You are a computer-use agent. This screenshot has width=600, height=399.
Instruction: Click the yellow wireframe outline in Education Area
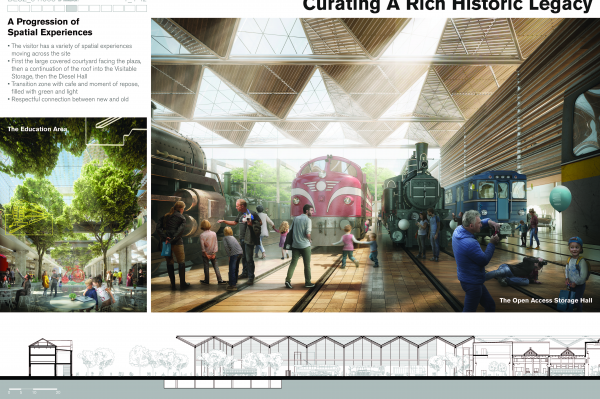28,218
